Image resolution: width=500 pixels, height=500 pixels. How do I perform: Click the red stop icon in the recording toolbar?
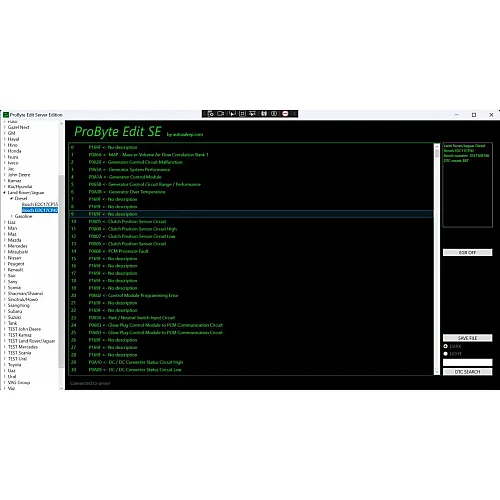[x=285, y=114]
